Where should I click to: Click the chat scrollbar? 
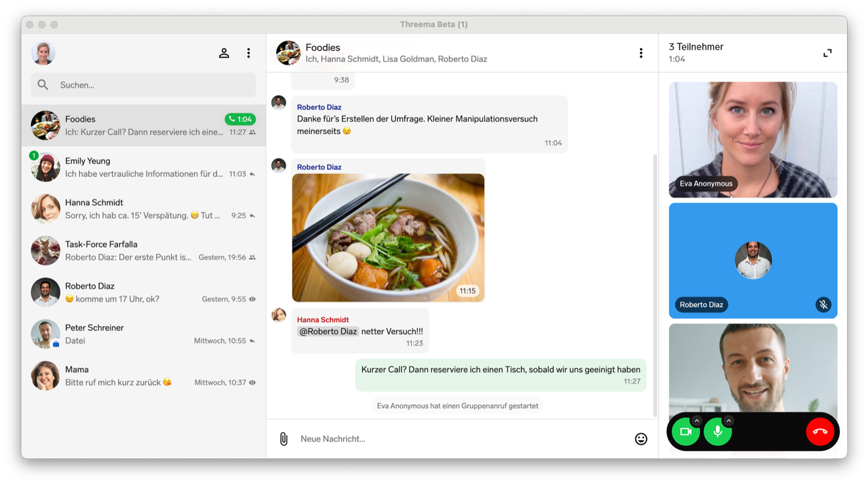(655, 285)
